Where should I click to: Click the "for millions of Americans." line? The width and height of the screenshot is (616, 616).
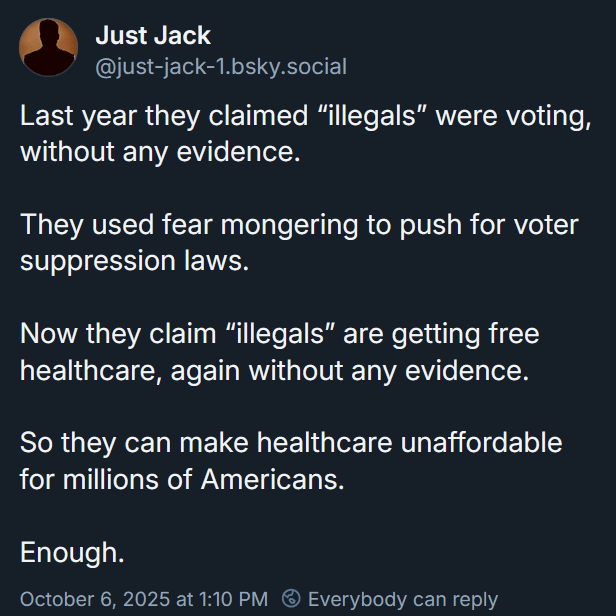pyautogui.click(x=182, y=478)
